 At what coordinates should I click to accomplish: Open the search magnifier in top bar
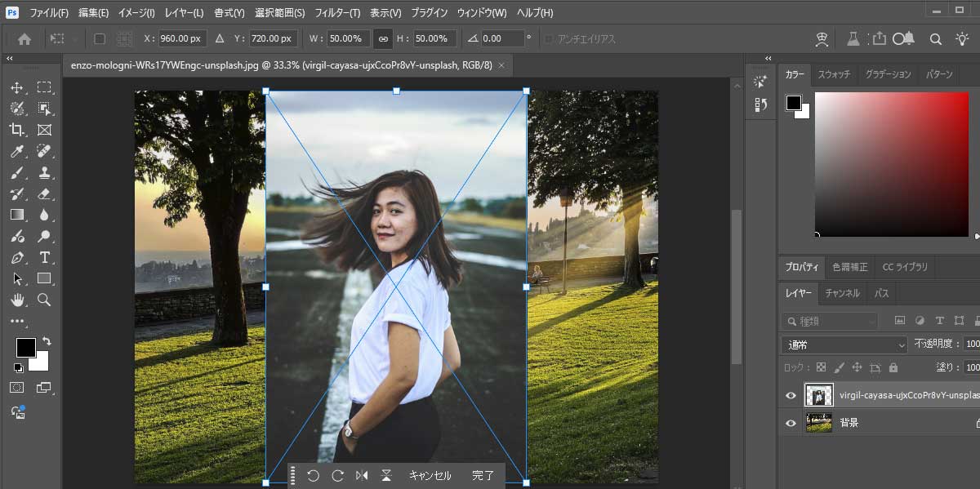[x=936, y=38]
